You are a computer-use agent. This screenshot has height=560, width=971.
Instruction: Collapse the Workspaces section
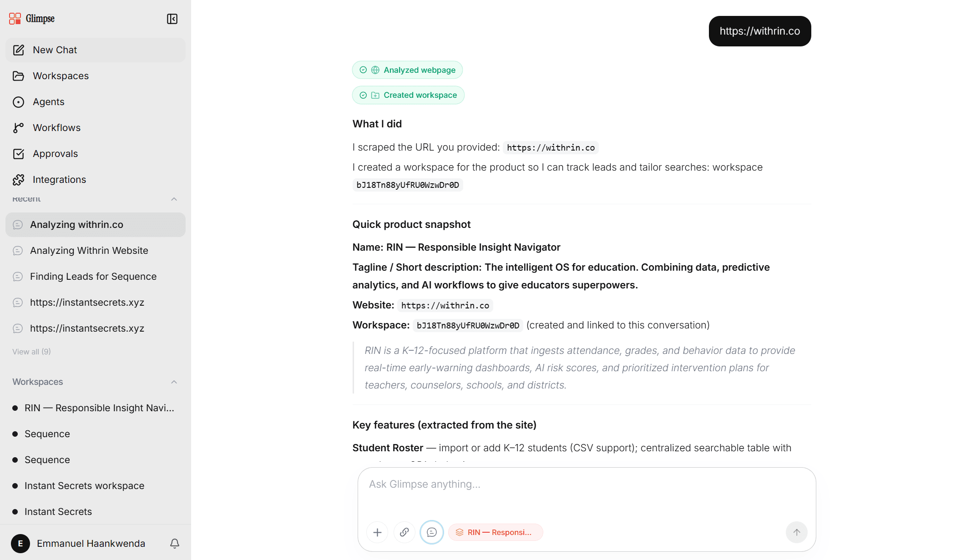[x=174, y=382]
